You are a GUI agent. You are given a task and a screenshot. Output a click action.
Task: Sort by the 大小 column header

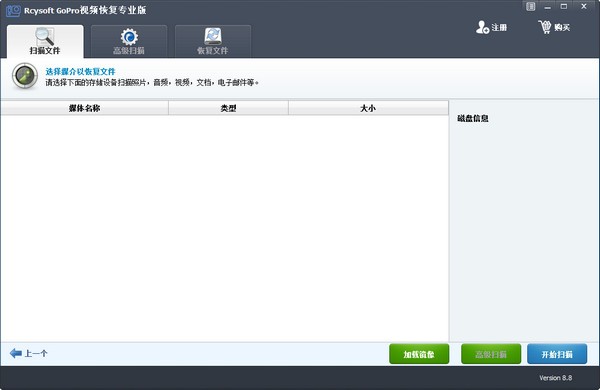tap(368, 108)
